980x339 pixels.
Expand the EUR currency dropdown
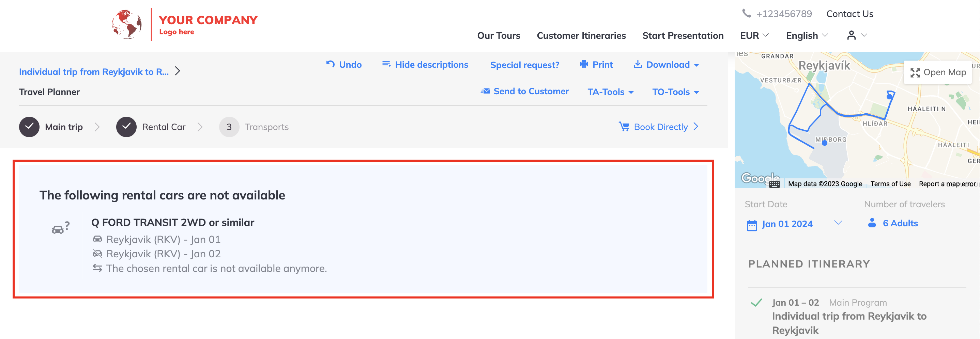pyautogui.click(x=754, y=35)
